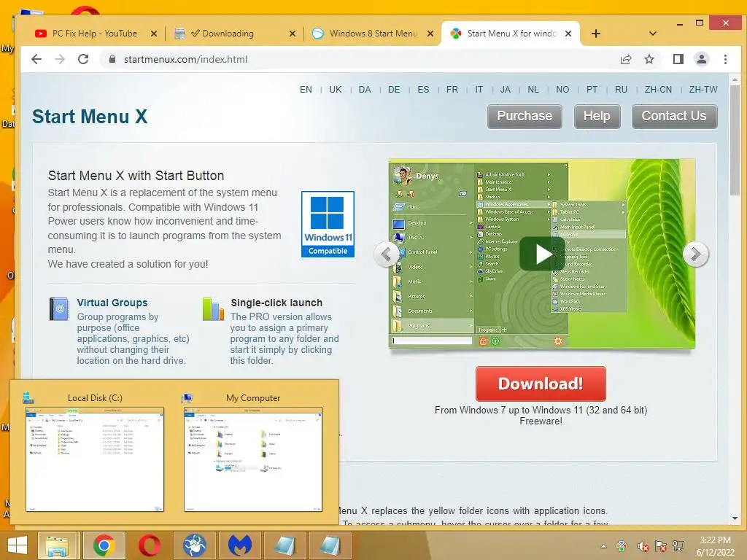Viewport: 747px width, 560px height.
Task: Open a new tab with plus button
Action: [595, 34]
